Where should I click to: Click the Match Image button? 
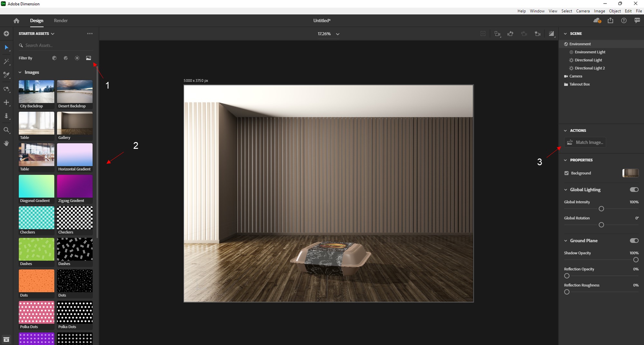(x=585, y=142)
